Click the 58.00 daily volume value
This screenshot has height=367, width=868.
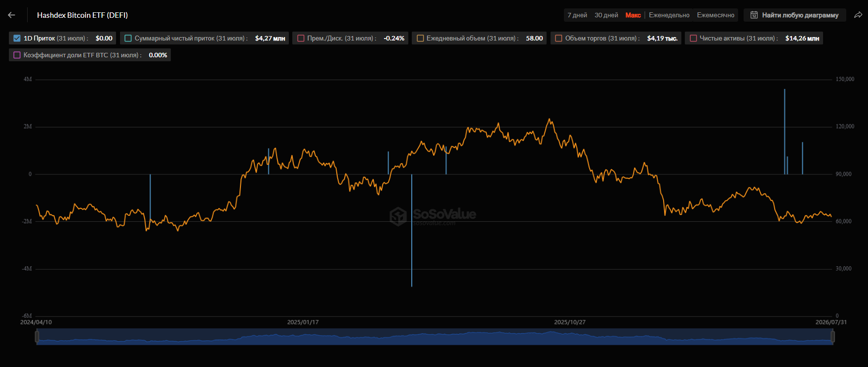click(534, 38)
